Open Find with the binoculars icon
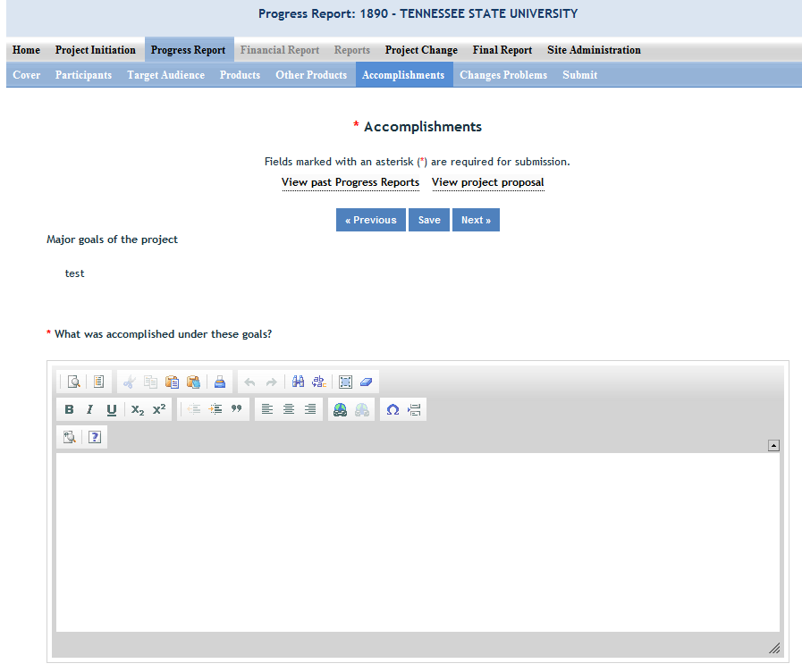 [298, 382]
